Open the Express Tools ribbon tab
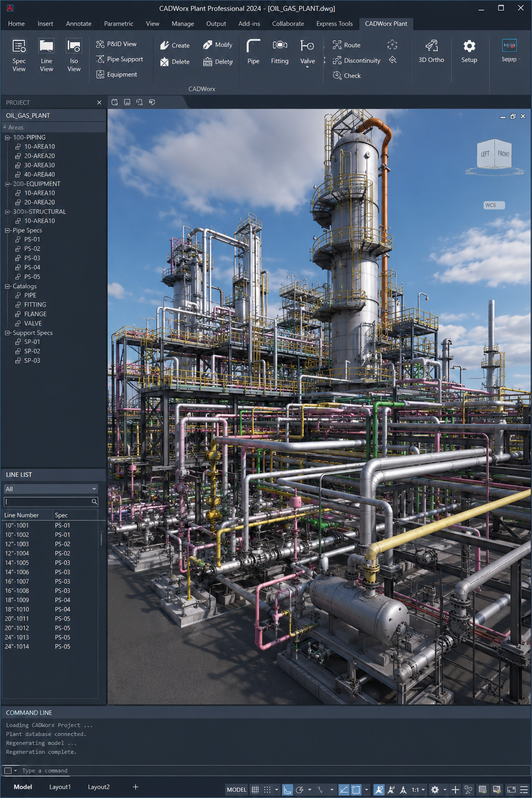The width and height of the screenshot is (532, 798). (x=334, y=23)
